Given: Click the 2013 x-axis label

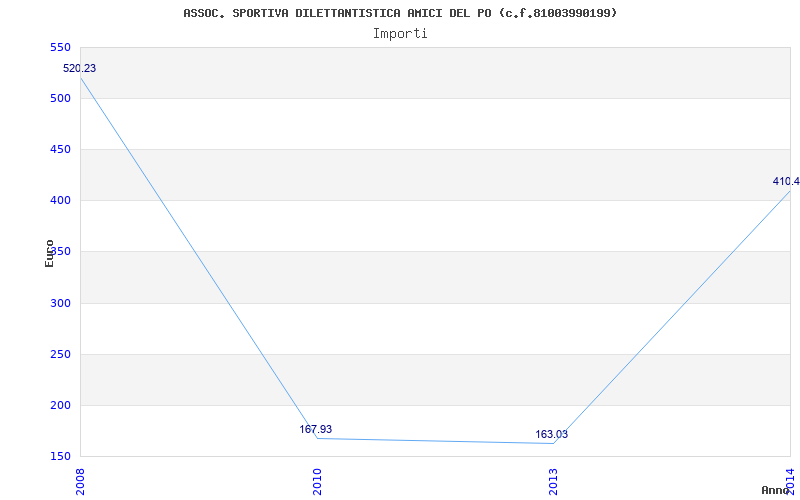Looking at the screenshot, I should [x=554, y=483].
